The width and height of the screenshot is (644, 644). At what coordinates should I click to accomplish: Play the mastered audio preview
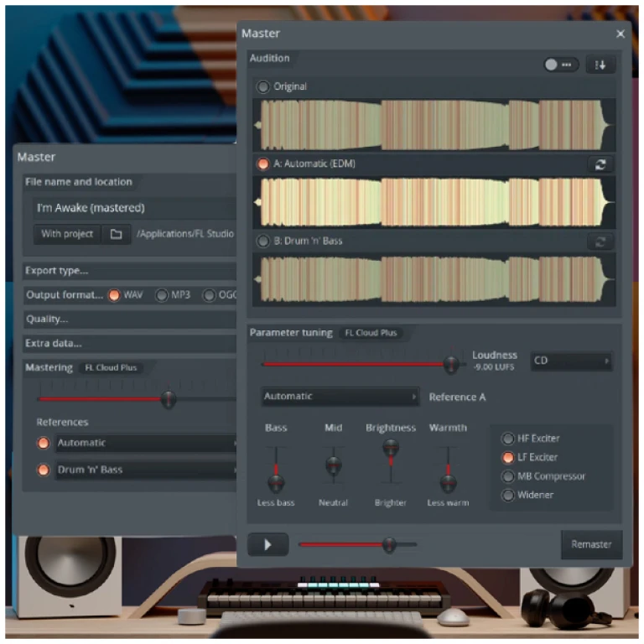click(267, 544)
